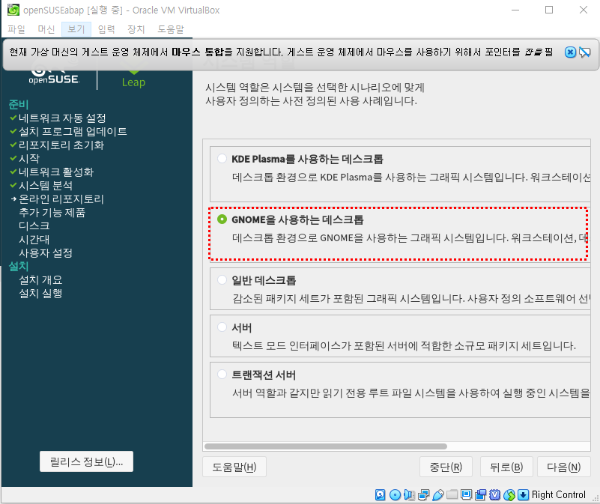
Task: Click the keyboard capture arrow icon
Action: click(x=523, y=495)
